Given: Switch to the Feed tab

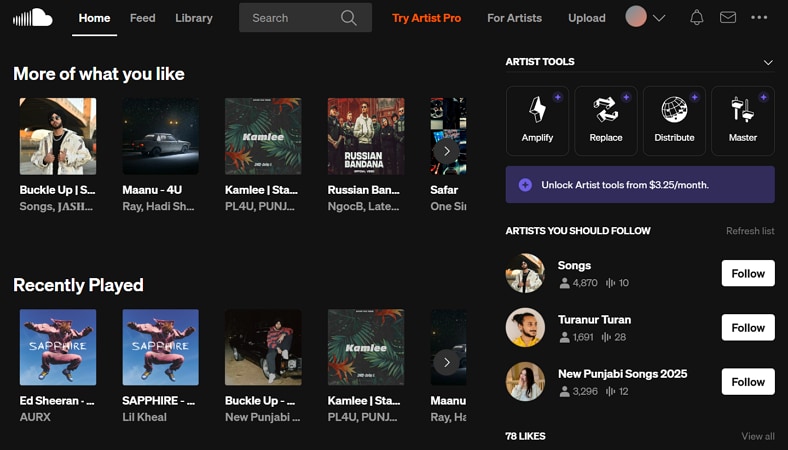Looking at the screenshot, I should point(142,18).
